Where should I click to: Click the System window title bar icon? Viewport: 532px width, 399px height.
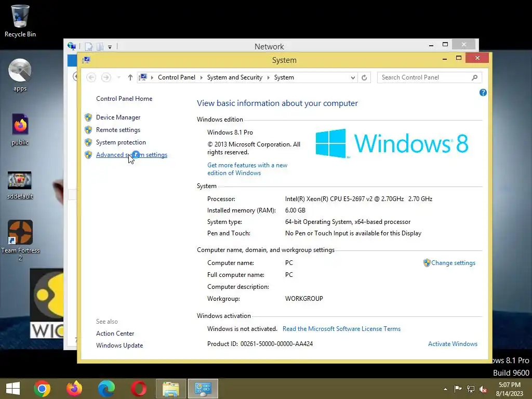click(x=86, y=60)
